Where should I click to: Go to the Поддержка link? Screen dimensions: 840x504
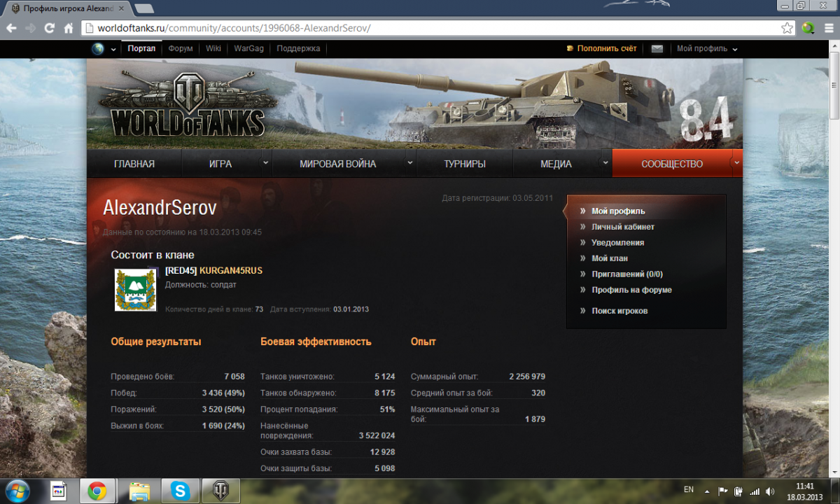click(x=298, y=49)
